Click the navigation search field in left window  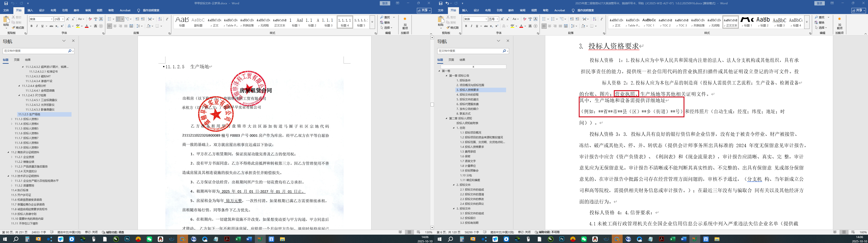coord(35,51)
